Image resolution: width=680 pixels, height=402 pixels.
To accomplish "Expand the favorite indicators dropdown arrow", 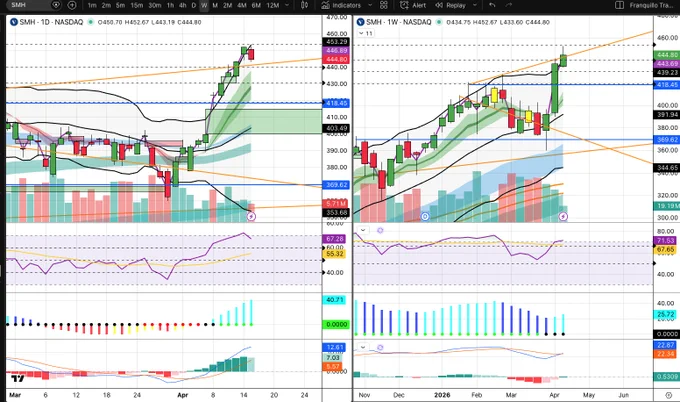I will tap(370, 6).
